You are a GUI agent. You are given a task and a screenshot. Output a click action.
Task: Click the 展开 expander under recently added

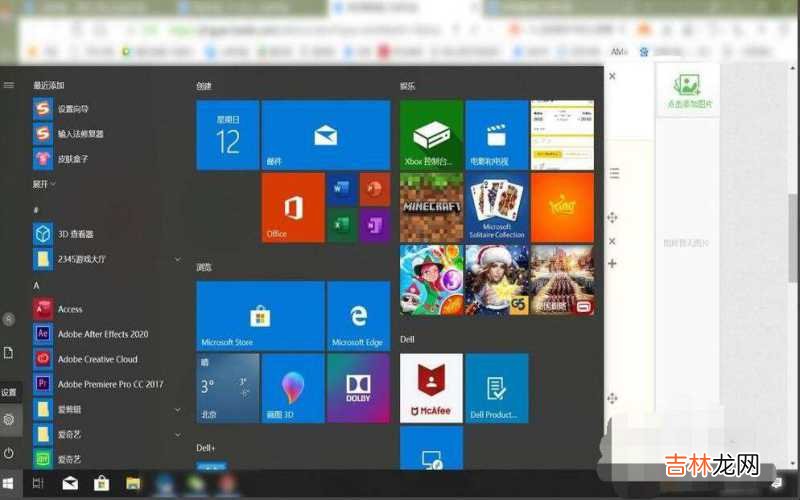(x=44, y=184)
